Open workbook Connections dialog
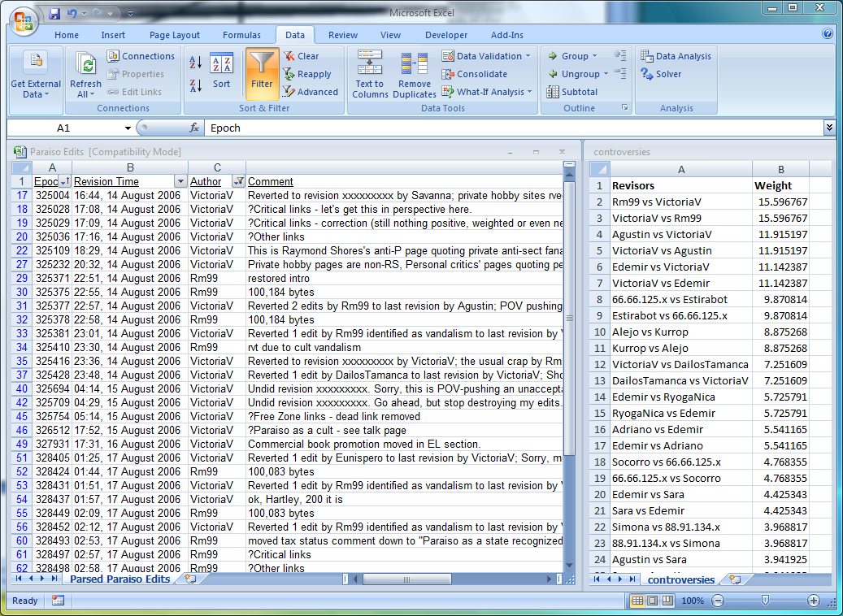Screen dimensions: 843x616 coord(141,56)
